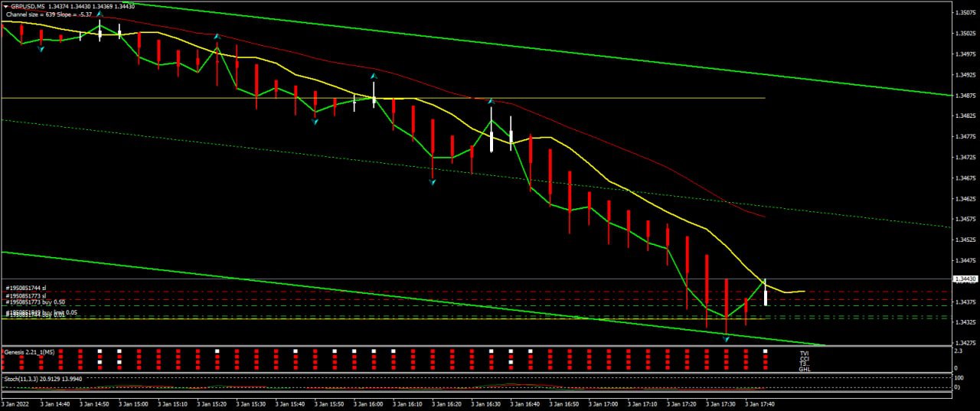
Task: Click the up arrow marker above the 16:00 candle
Action: [374, 77]
